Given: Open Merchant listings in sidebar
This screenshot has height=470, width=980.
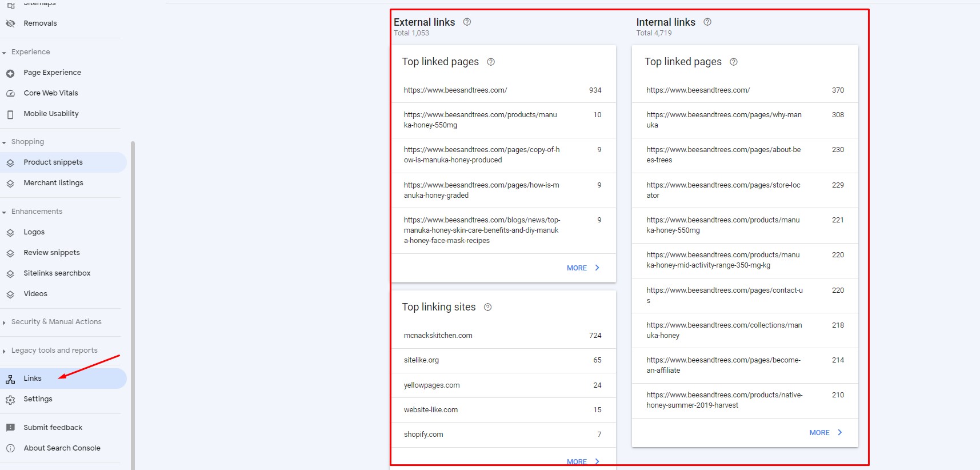Looking at the screenshot, I should 53,183.
